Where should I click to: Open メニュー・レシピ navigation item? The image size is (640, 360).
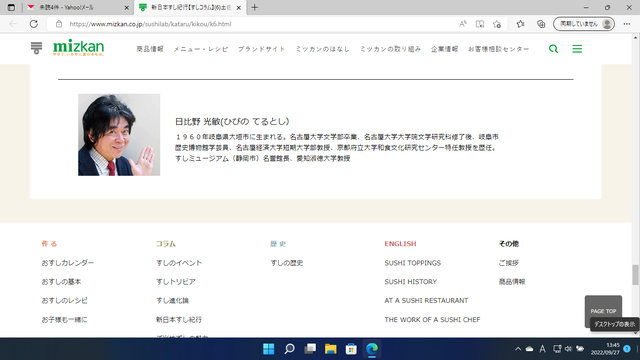(200, 49)
